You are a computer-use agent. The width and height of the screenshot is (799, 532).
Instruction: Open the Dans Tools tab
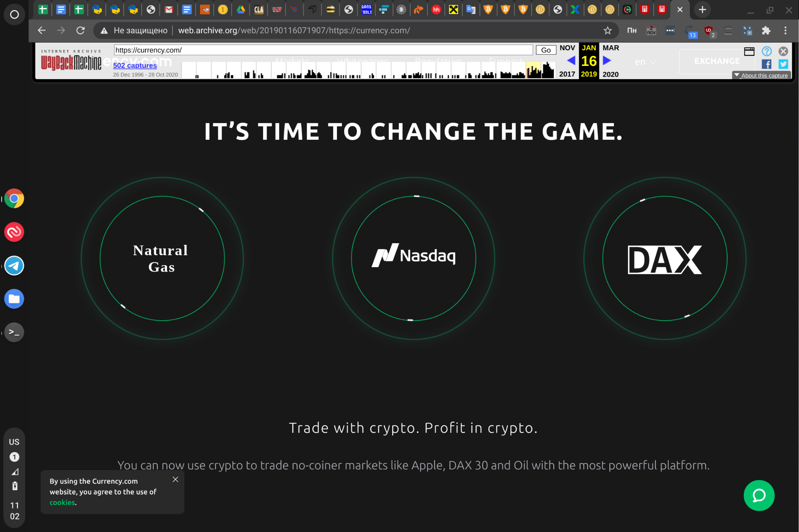[x=366, y=10]
